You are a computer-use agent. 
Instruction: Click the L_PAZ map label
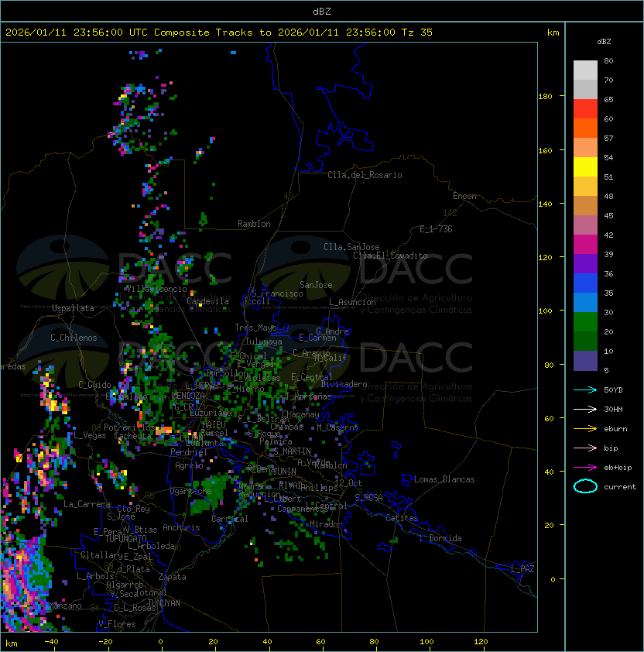click(x=522, y=569)
